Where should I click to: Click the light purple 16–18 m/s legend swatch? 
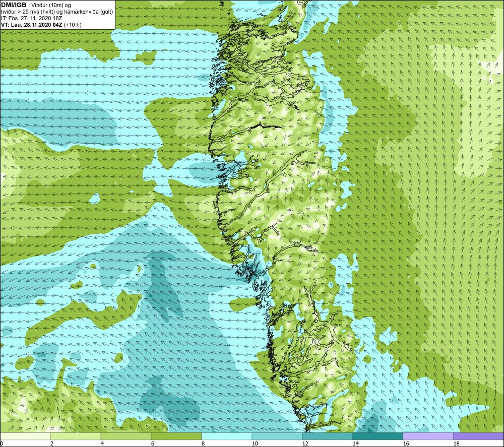pos(428,436)
